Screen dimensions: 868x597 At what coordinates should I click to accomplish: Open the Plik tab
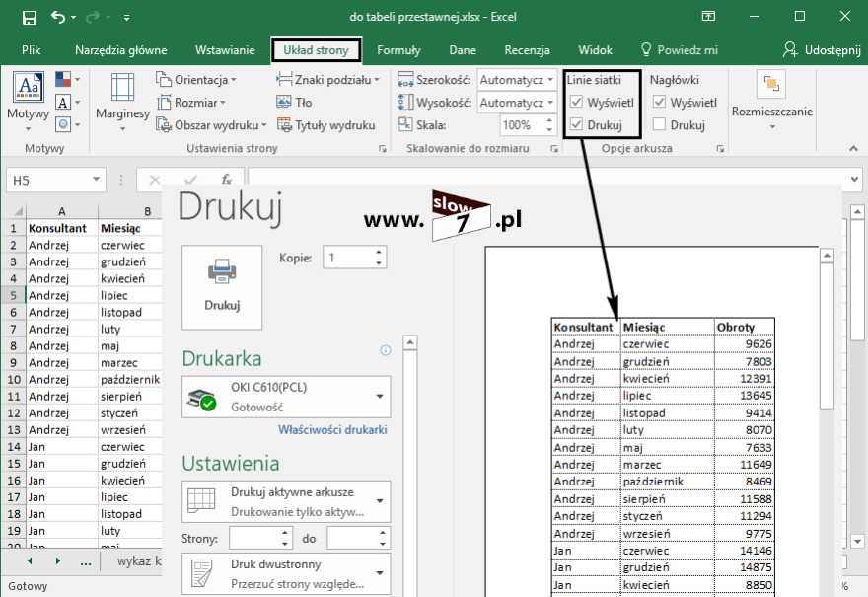(31, 50)
